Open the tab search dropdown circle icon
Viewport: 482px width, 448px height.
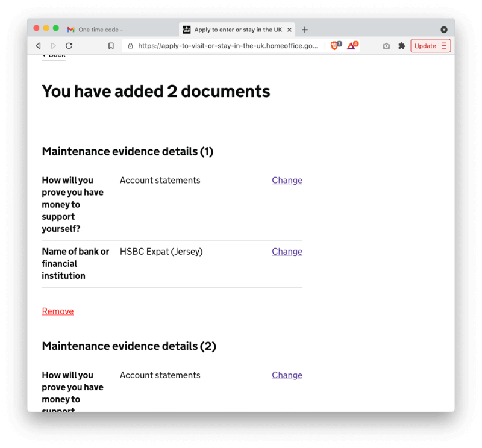[444, 30]
